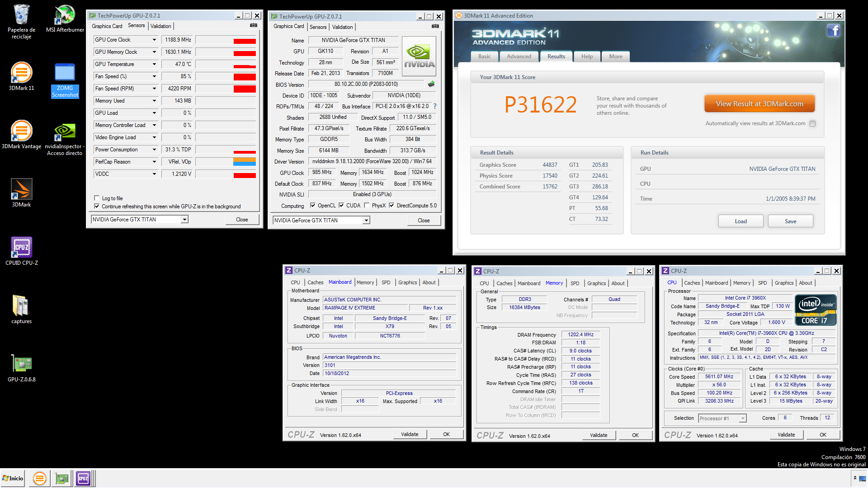Open the 3DMark Vantage desktop icon
868x488 pixels.
pyautogui.click(x=21, y=134)
